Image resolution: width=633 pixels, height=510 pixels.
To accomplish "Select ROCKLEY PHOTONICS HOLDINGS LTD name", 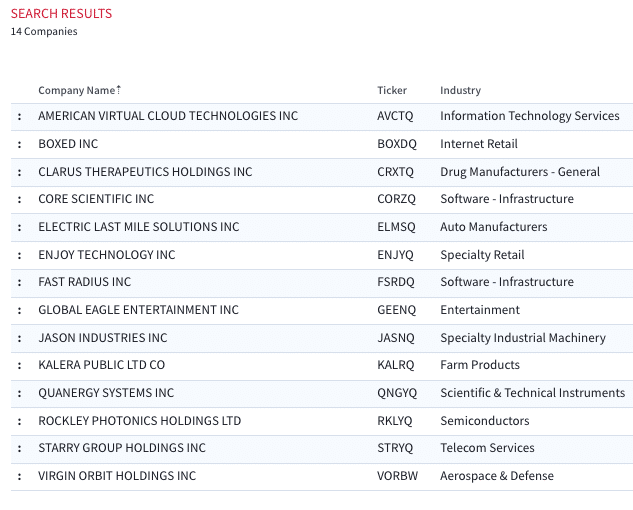I will 140,421.
